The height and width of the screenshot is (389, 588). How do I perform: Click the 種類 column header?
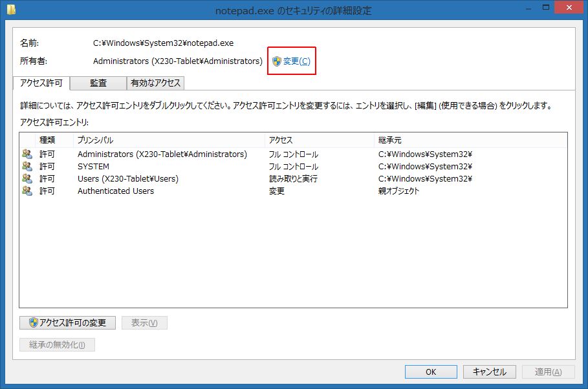pyautogui.click(x=54, y=140)
